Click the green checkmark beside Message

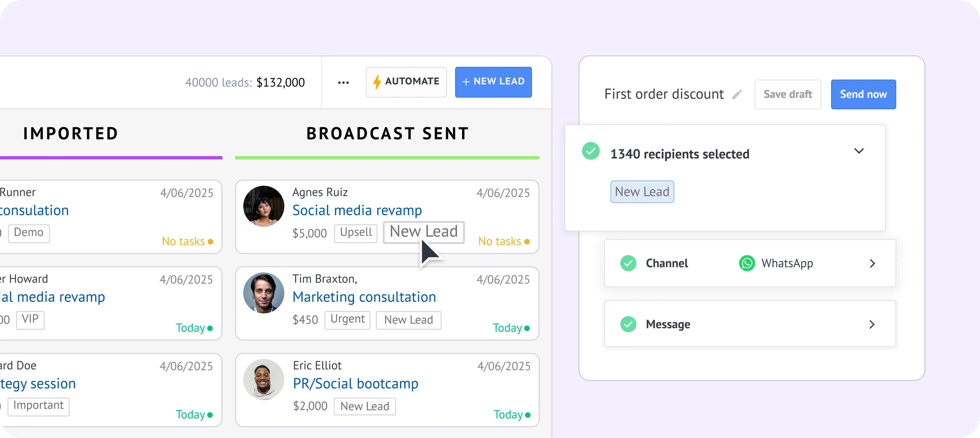pos(628,324)
